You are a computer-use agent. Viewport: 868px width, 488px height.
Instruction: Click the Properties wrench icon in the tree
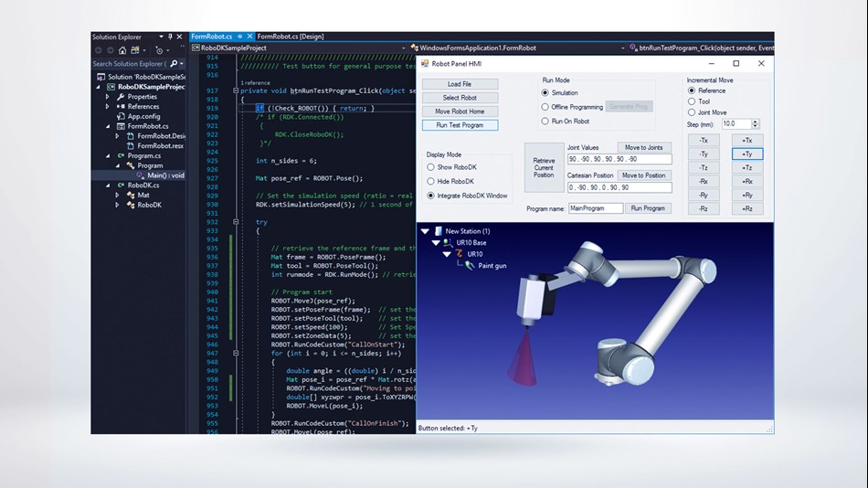coord(121,96)
